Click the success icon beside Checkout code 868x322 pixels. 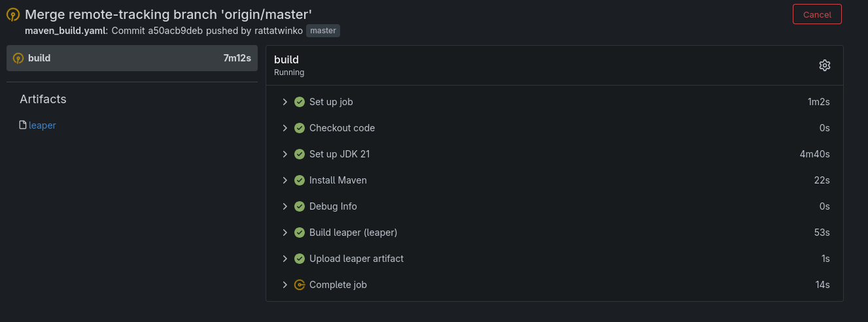tap(300, 128)
